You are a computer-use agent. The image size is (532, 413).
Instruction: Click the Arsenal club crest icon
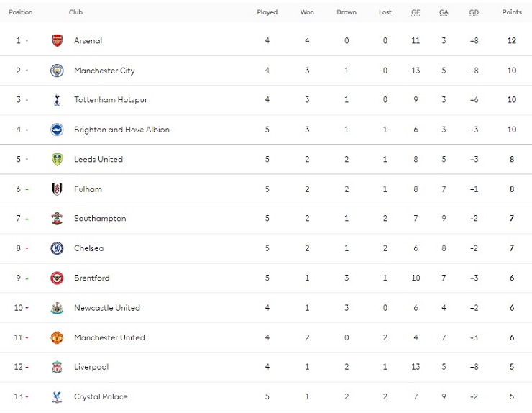pos(57,41)
